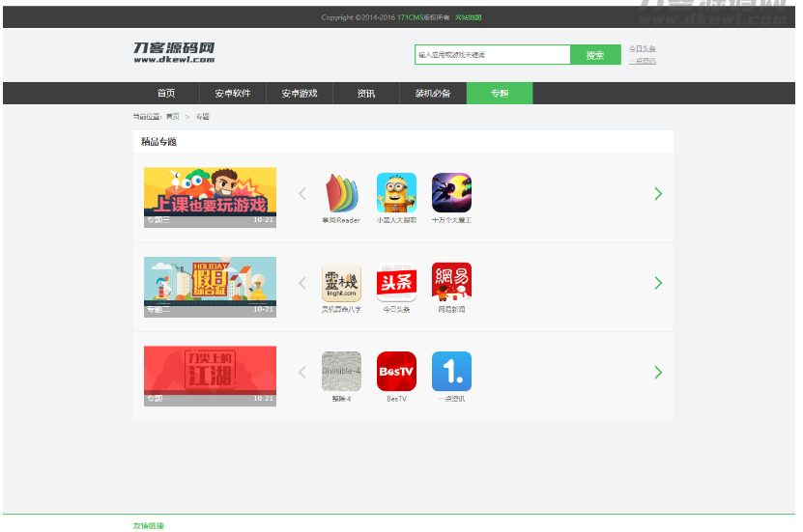Click the 网易新闻 app icon
Image resolution: width=803 pixels, height=532 pixels.
pos(451,283)
